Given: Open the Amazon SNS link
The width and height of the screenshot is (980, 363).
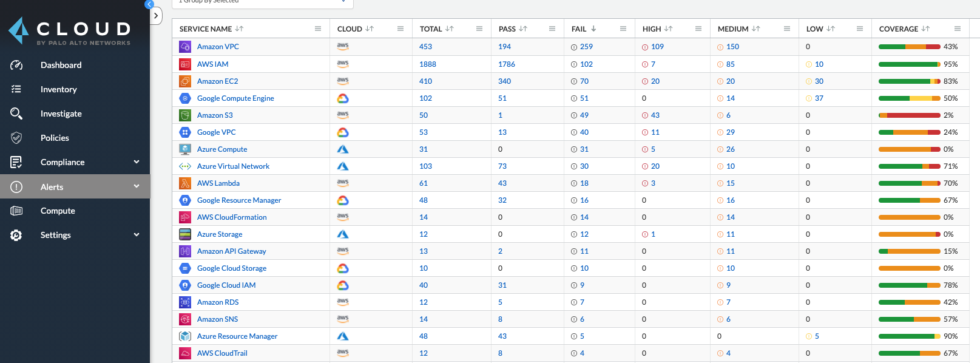Looking at the screenshot, I should [x=217, y=319].
